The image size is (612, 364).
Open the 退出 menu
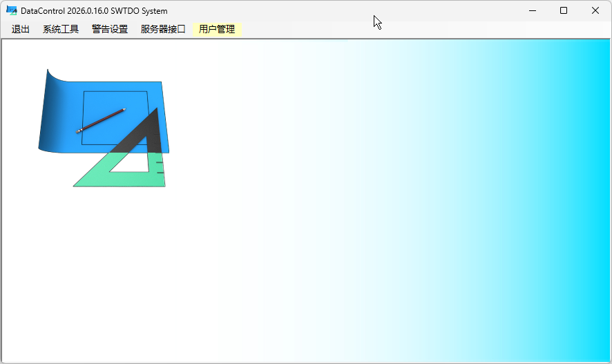point(21,29)
